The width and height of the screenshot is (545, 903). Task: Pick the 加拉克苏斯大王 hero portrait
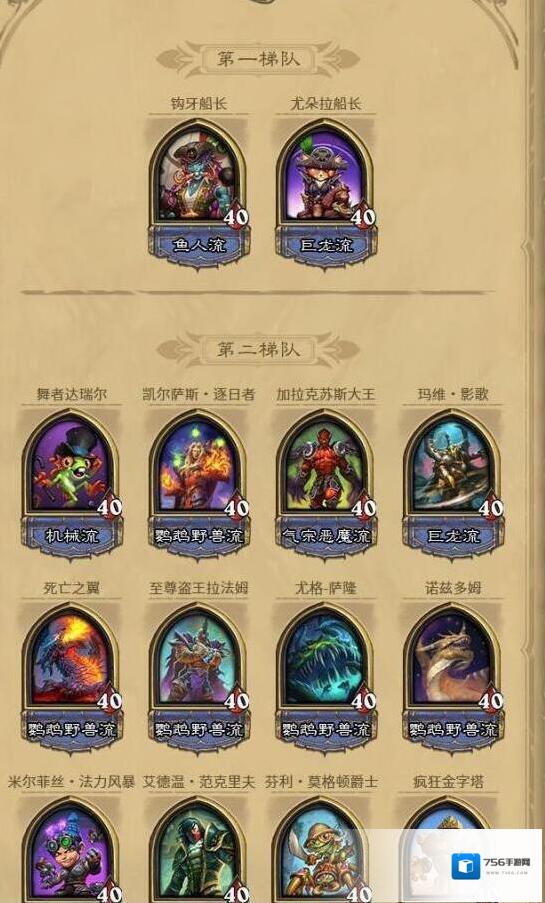point(326,466)
